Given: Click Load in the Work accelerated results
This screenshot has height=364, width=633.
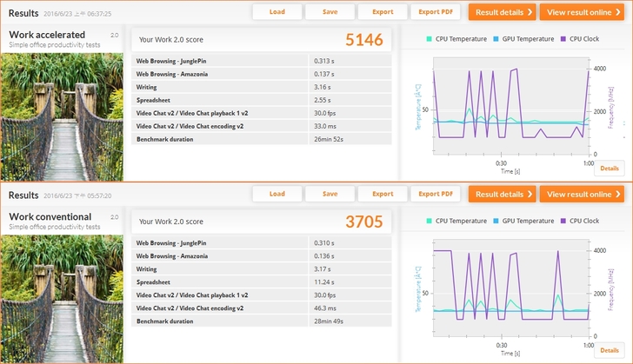Looking at the screenshot, I should (x=277, y=12).
